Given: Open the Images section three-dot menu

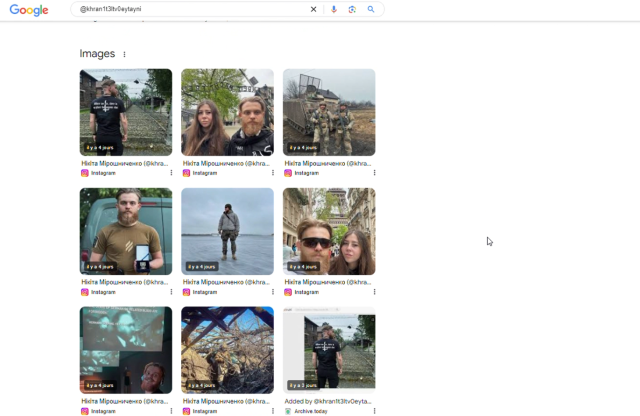Looking at the screenshot, I should (124, 54).
